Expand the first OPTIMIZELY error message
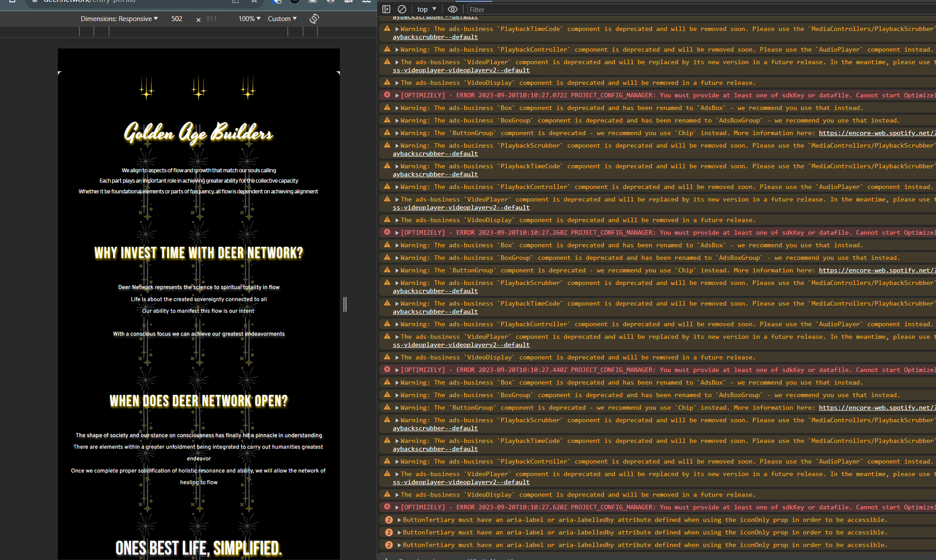 pyautogui.click(x=397, y=95)
